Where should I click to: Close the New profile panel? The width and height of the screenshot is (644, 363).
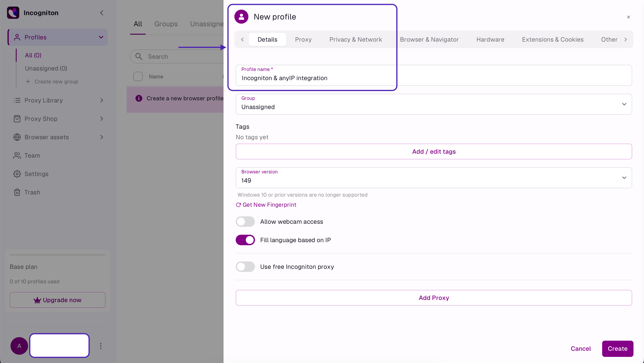click(628, 17)
